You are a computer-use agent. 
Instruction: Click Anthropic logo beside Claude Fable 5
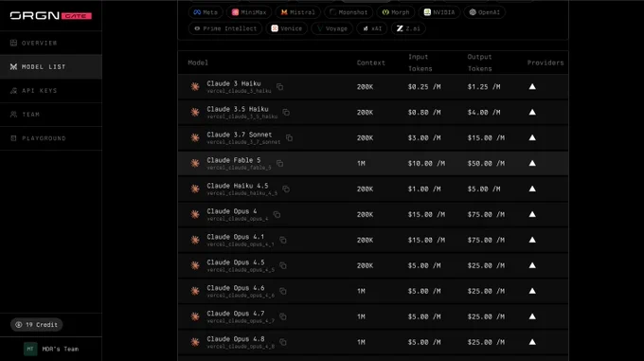(195, 164)
